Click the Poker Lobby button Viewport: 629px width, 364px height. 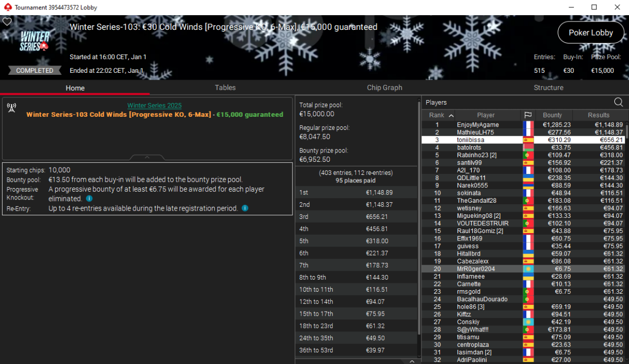[591, 32]
